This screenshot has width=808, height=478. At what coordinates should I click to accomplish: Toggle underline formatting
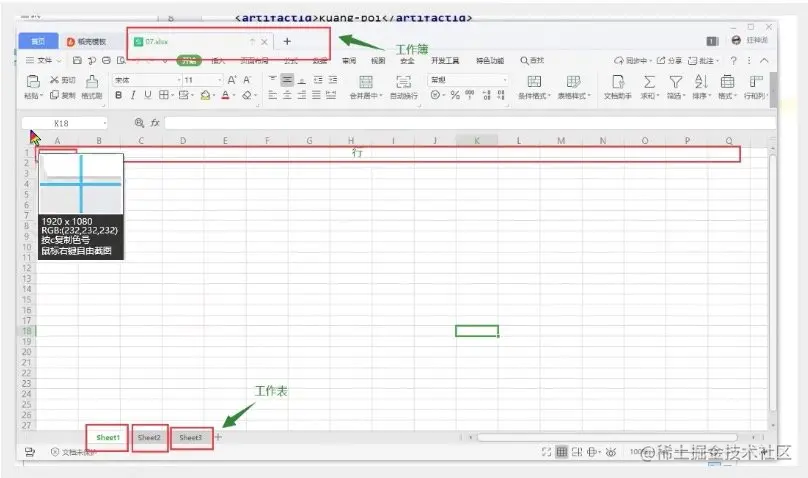click(x=148, y=95)
